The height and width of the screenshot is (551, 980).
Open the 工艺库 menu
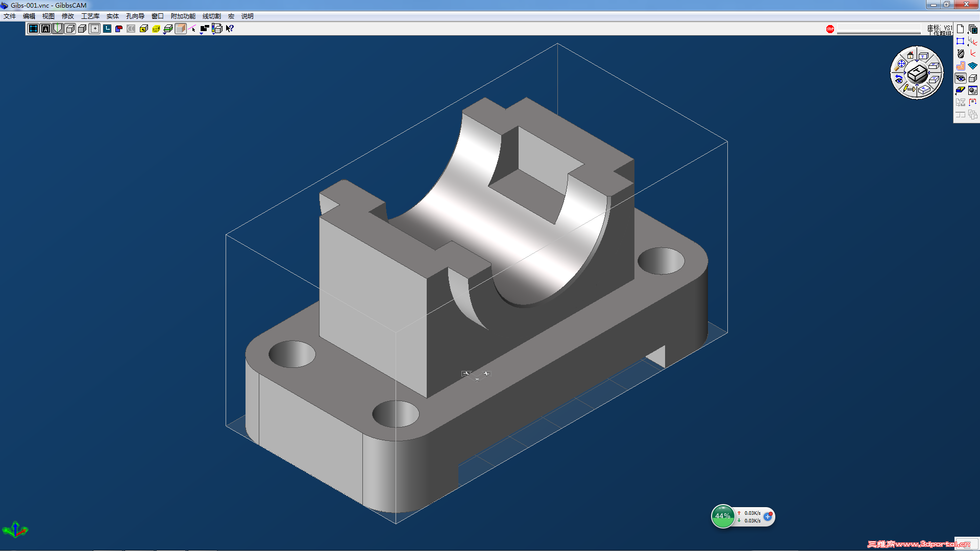(90, 16)
